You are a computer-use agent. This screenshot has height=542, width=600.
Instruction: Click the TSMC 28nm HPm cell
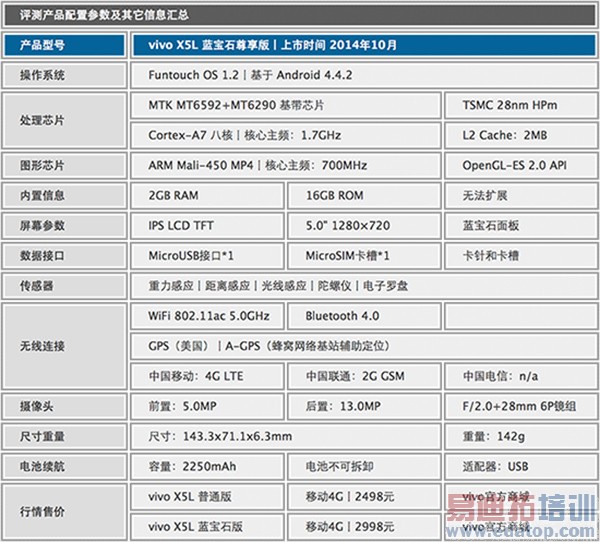click(x=521, y=105)
